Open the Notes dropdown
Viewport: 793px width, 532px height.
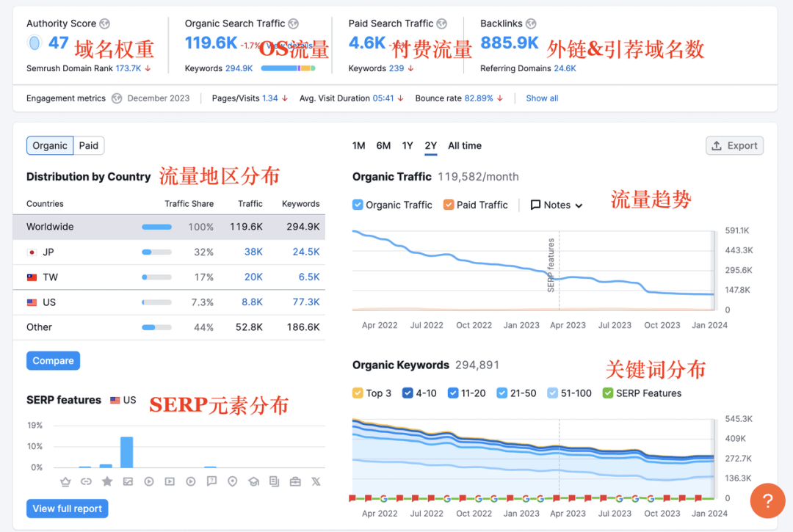557,205
